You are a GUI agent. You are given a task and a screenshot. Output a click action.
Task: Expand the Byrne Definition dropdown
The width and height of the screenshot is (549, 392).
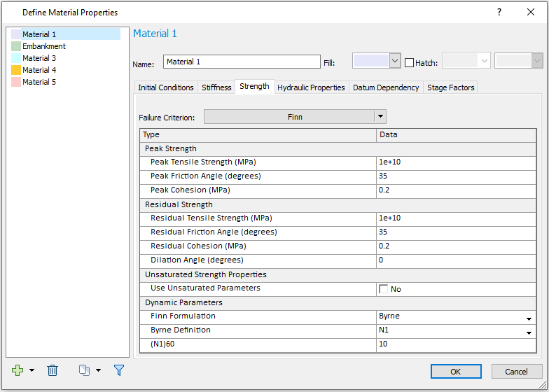pyautogui.click(x=529, y=332)
